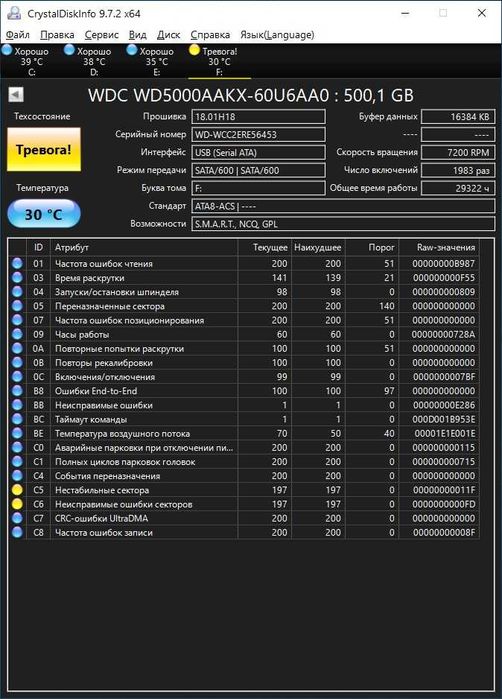Click status icon of BC Таймаут команды

(x=17, y=419)
